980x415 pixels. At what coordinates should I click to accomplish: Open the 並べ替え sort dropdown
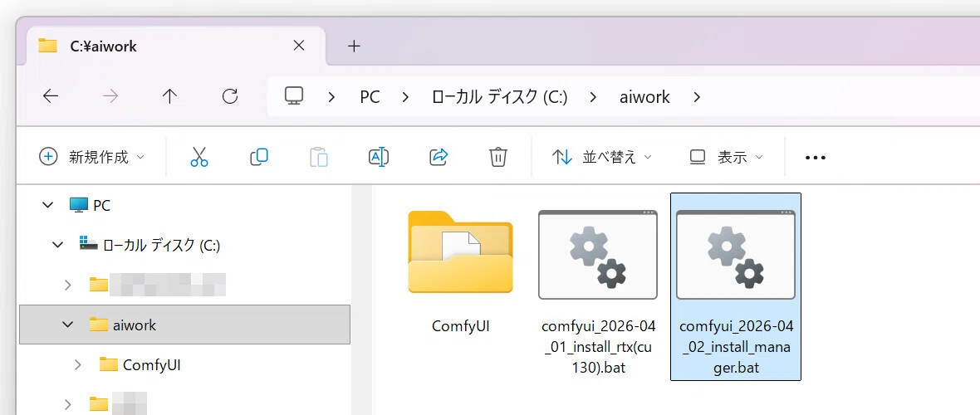[602, 157]
